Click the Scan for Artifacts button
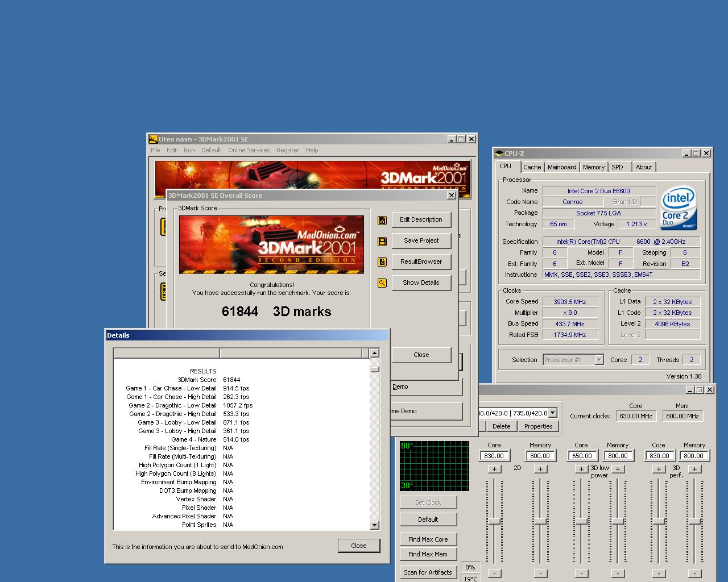728x582 pixels. 428,572
